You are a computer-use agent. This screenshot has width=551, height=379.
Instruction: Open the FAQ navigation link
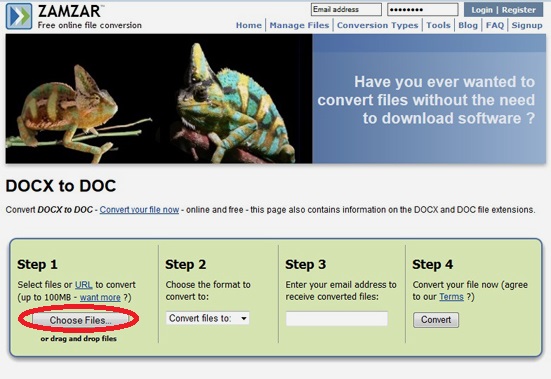[x=495, y=25]
